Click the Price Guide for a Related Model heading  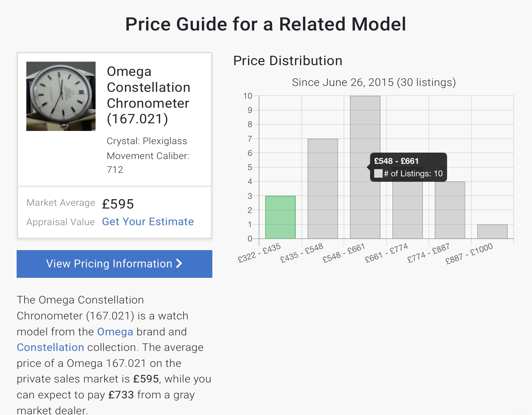pos(266,24)
